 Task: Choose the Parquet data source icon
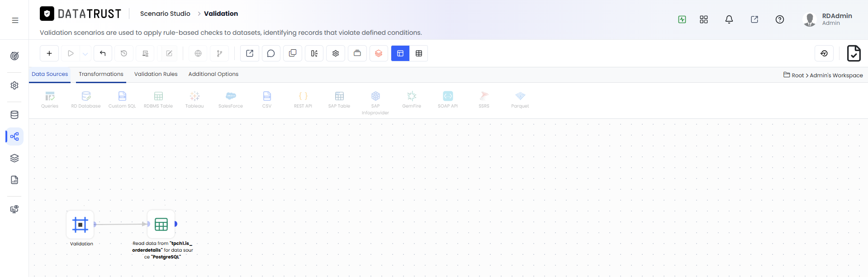[520, 99]
